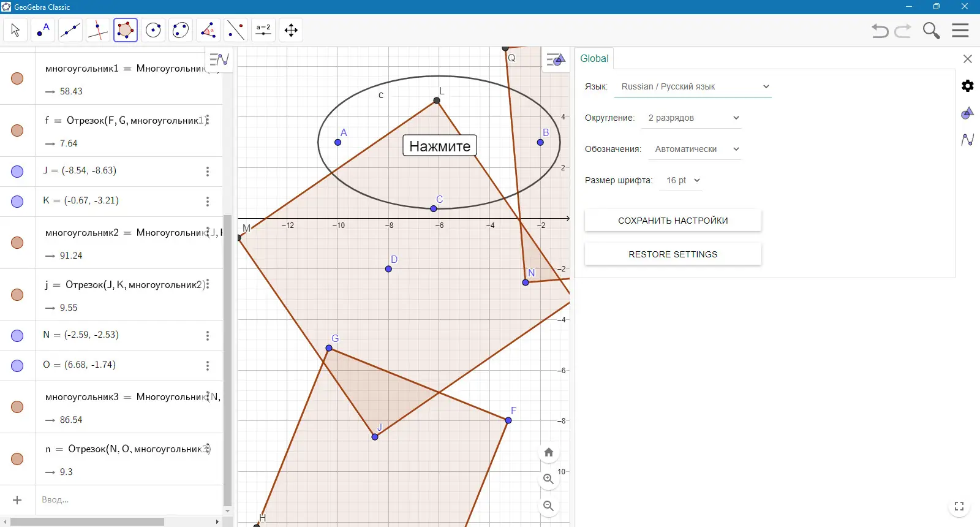Reset graphics view with the Home button
Screen dimensions: 980x527
[549, 452]
